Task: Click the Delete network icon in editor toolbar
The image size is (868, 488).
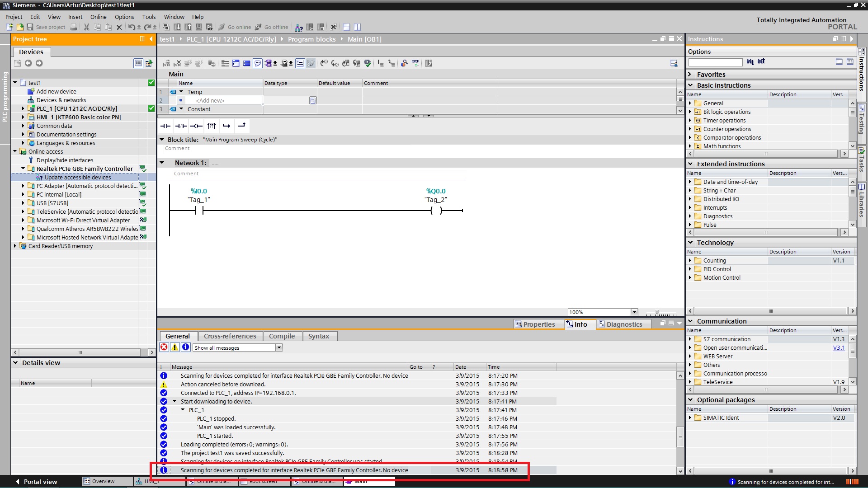Action: pyautogui.click(x=177, y=63)
